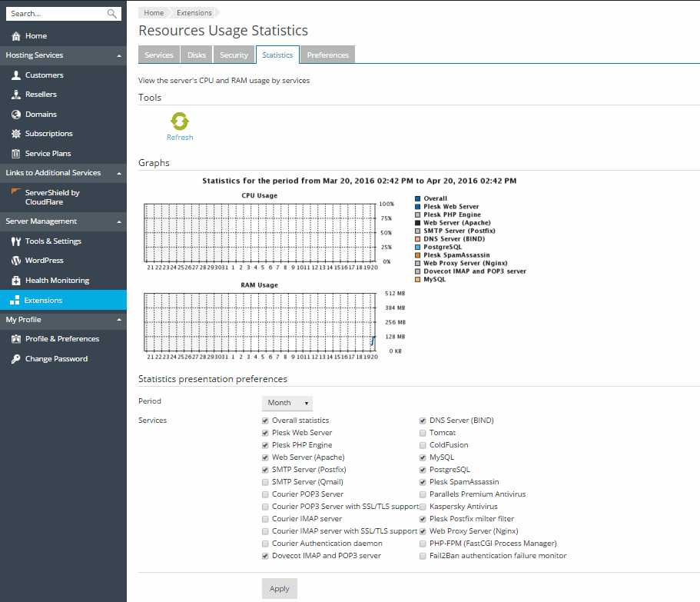700x602 pixels.
Task: Click the blue Overall legend color swatch
Action: point(417,199)
